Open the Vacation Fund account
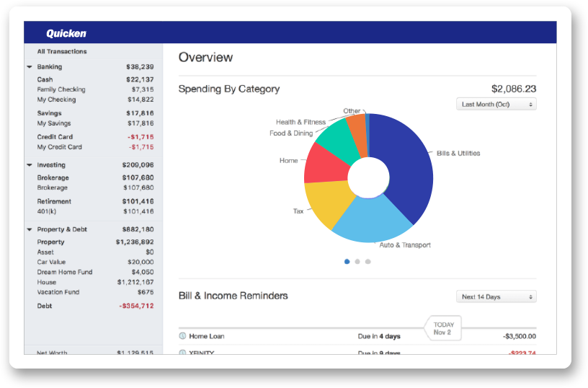The width and height of the screenshot is (588, 388). pyautogui.click(x=95, y=292)
